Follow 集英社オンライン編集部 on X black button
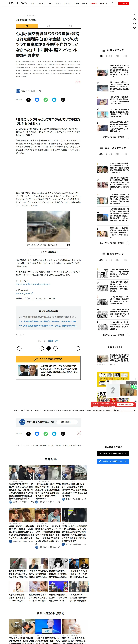 [x=113, y=453]
